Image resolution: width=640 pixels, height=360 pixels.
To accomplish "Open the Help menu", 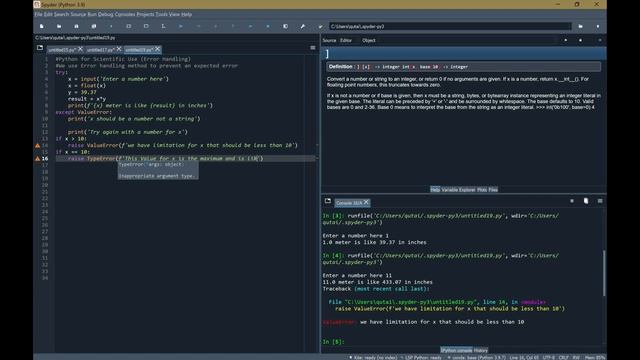I will click(x=187, y=14).
